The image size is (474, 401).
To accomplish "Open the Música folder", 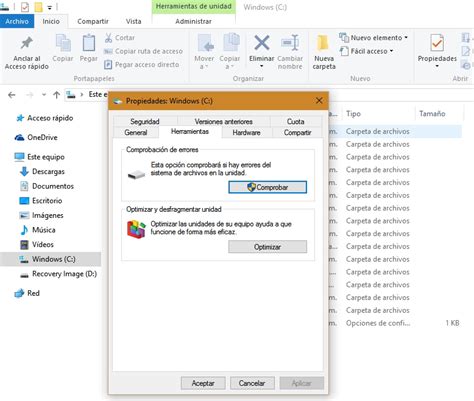I will [38, 230].
